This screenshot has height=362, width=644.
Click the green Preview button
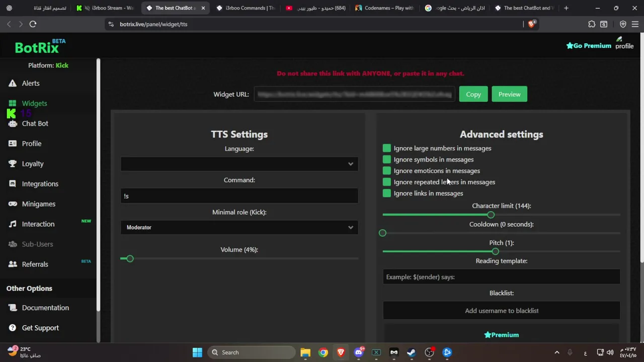point(509,95)
